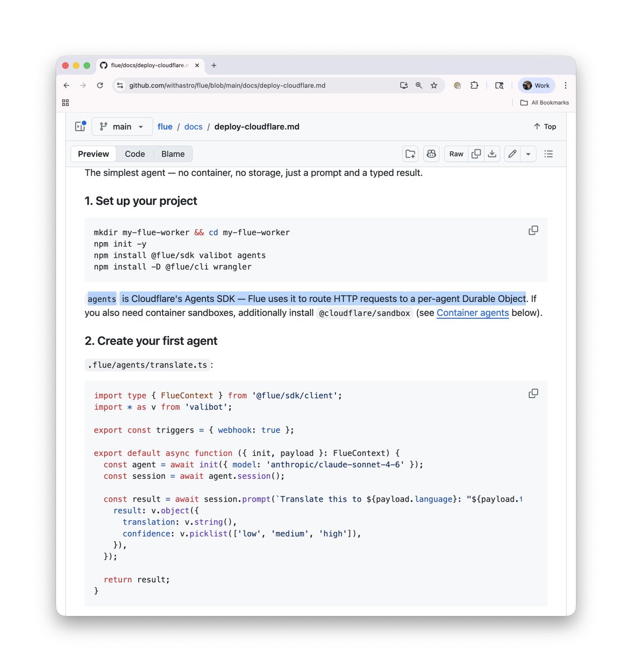The height and width of the screenshot is (672, 632).
Task: Open a new browser tab
Action: (x=214, y=66)
